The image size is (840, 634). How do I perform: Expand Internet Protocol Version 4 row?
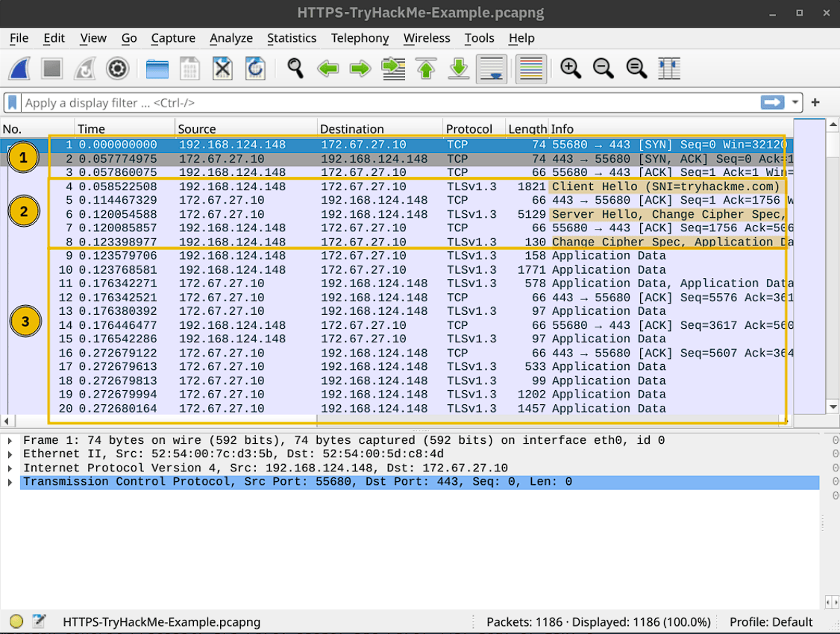(x=10, y=468)
